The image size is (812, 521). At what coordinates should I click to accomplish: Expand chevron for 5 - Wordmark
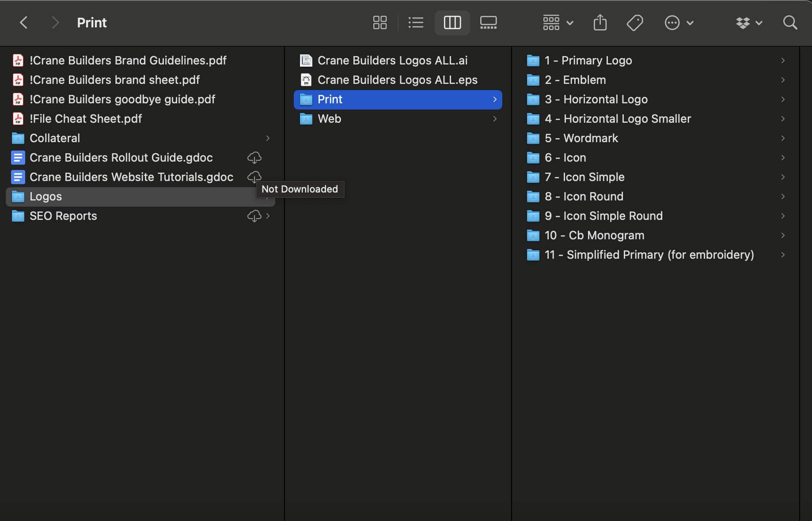783,138
